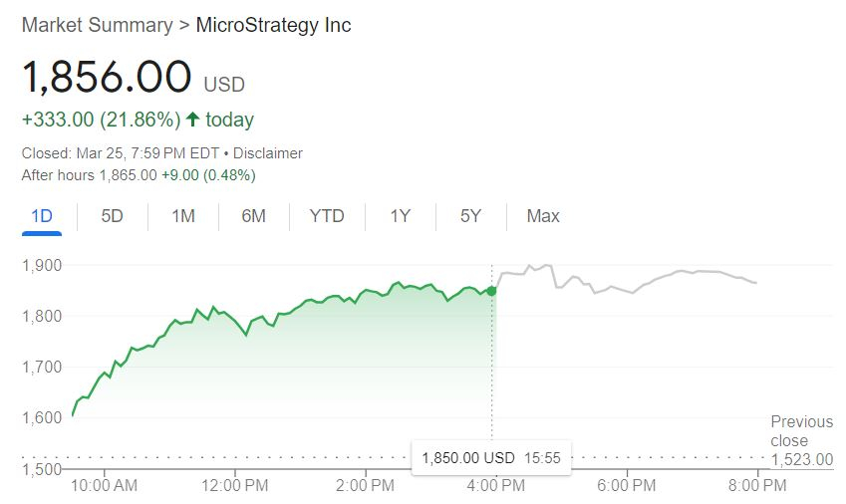View the 1Y chart tab
The image size is (846, 504).
point(400,216)
